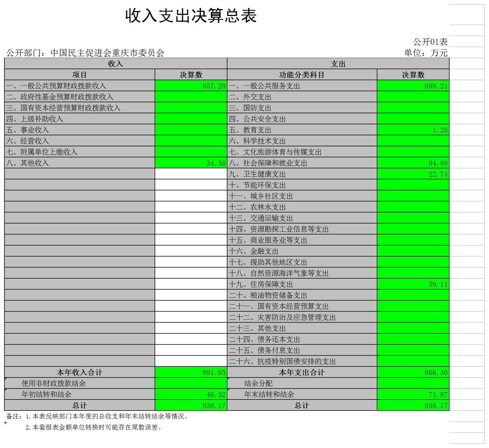Click cell 七、文化旅游体育与传媒支出
489x448 pixels.
click(302, 152)
